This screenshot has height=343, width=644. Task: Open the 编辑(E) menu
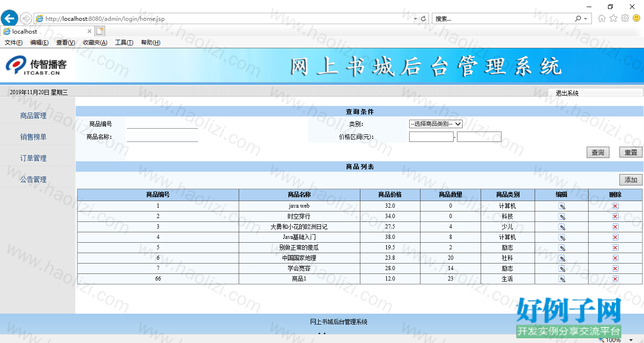[39, 43]
